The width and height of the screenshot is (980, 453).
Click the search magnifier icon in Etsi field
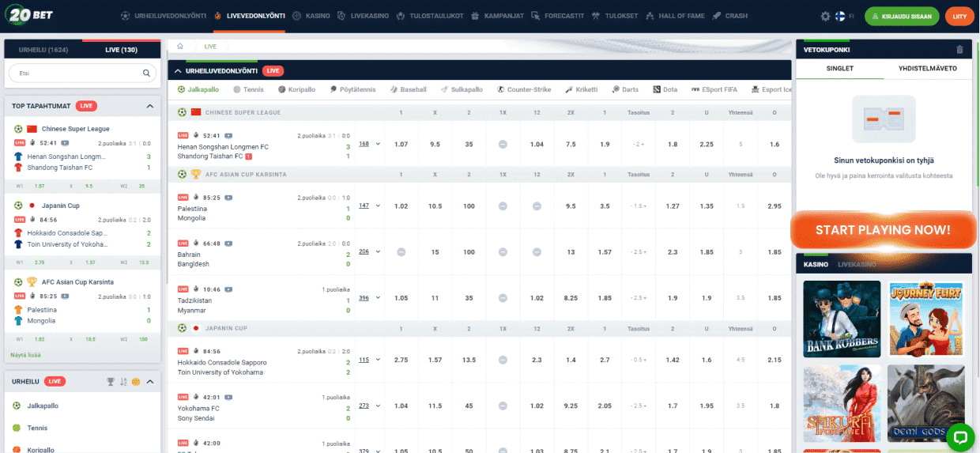click(x=147, y=74)
